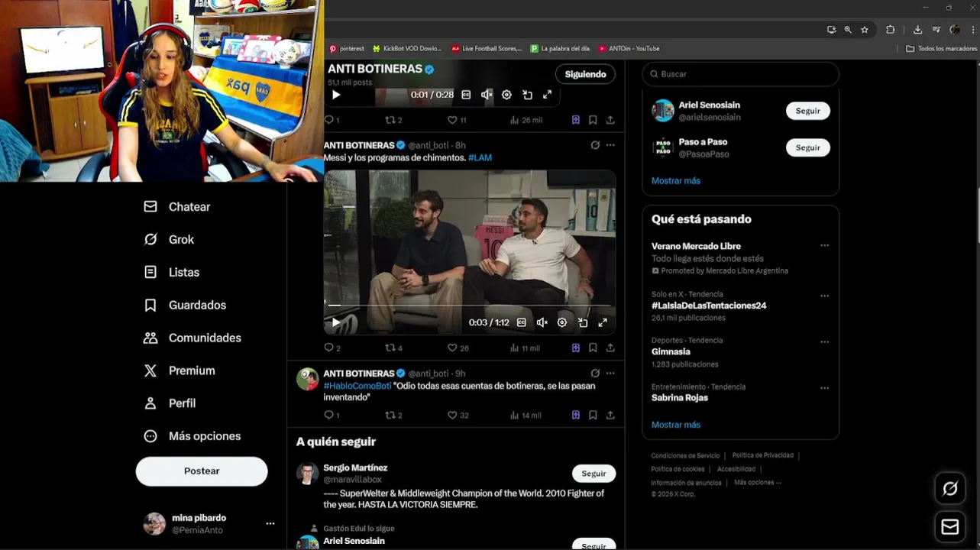
Task: Like the post with 11 likes
Action: click(457, 120)
